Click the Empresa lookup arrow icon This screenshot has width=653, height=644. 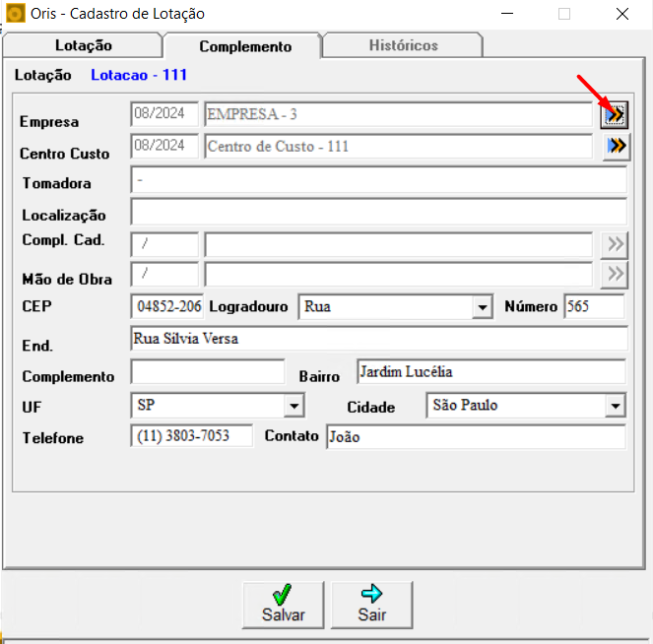615,115
